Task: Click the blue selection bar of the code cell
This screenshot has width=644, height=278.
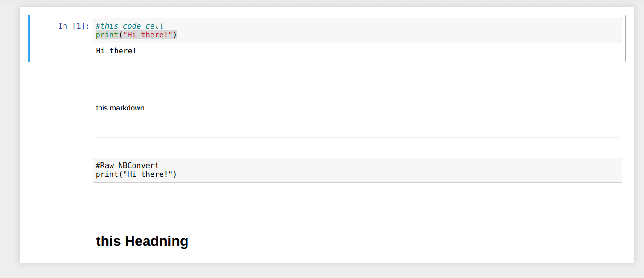Action: click(29, 39)
